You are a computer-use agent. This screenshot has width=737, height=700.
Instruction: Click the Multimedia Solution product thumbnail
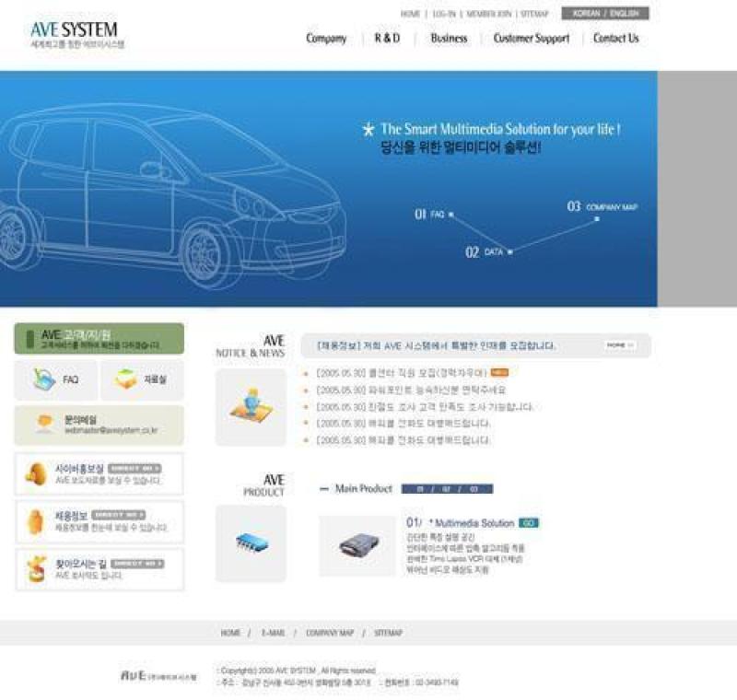(357, 545)
